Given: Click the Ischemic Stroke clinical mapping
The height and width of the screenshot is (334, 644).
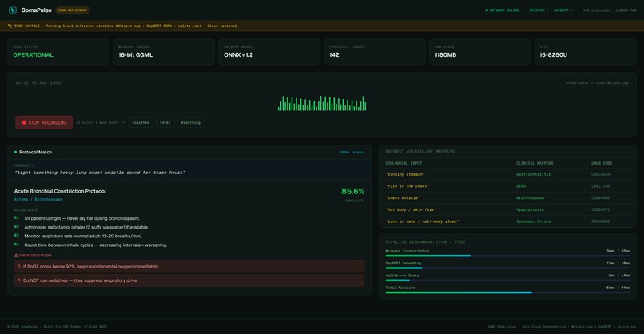Looking at the screenshot, I should [x=534, y=221].
